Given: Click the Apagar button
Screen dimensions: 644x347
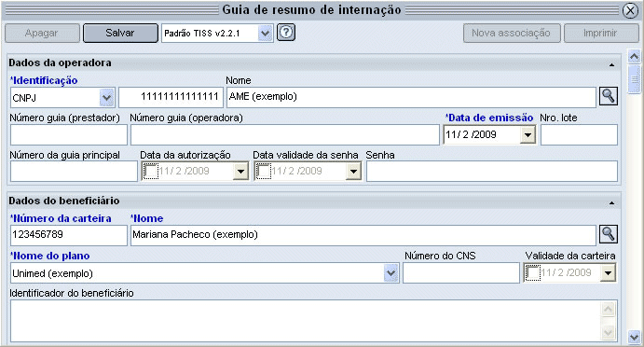Looking at the screenshot, I should tap(42, 33).
